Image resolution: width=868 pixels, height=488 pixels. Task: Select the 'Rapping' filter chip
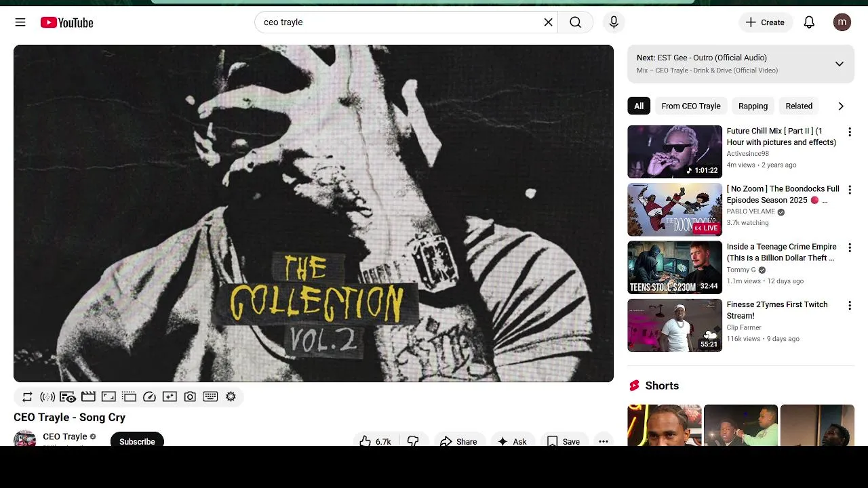[753, 106]
